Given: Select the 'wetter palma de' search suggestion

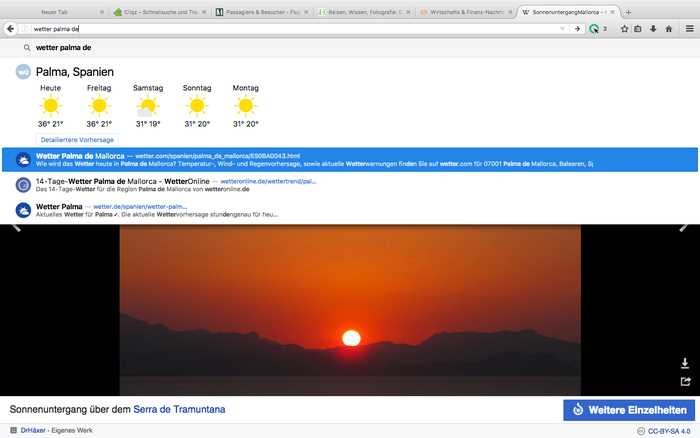Looking at the screenshot, I should point(350,47).
